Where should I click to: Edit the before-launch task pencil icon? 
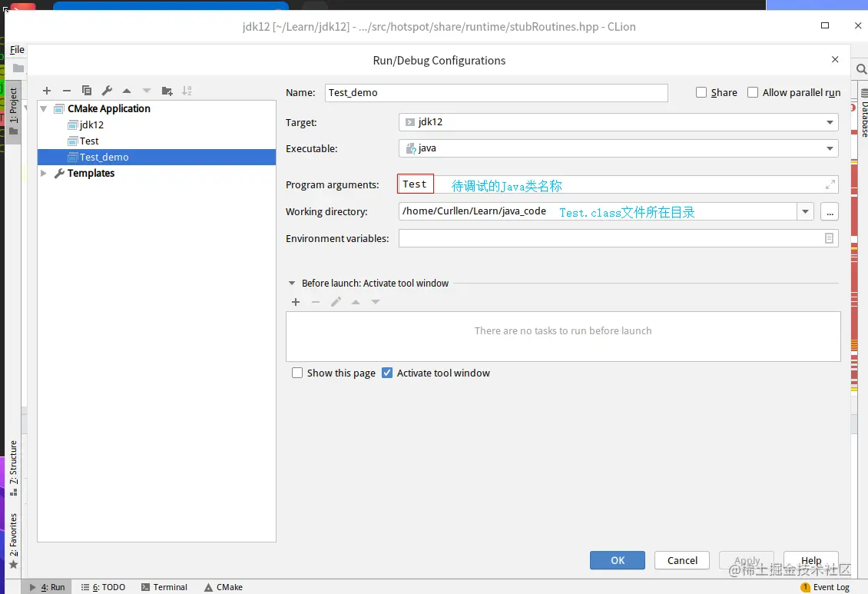336,302
